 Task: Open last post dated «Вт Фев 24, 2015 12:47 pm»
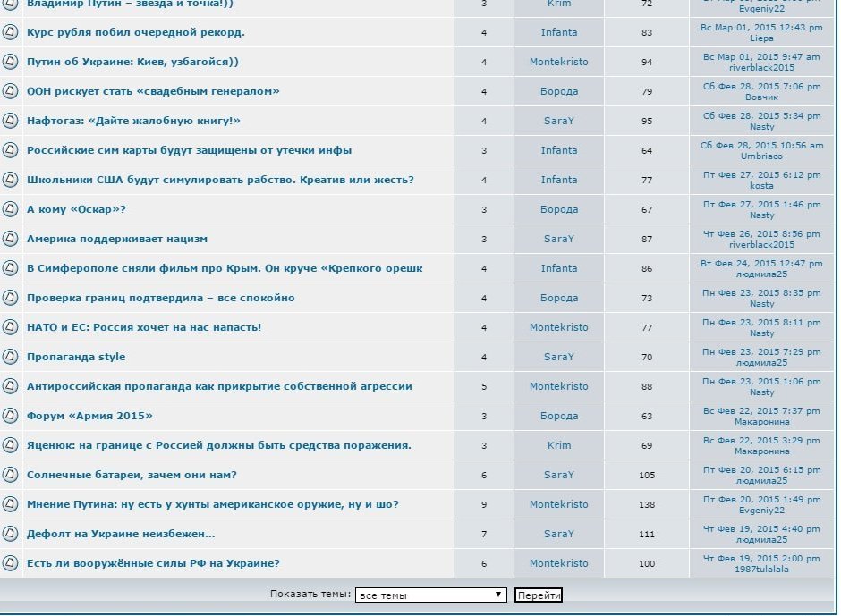[x=761, y=263]
